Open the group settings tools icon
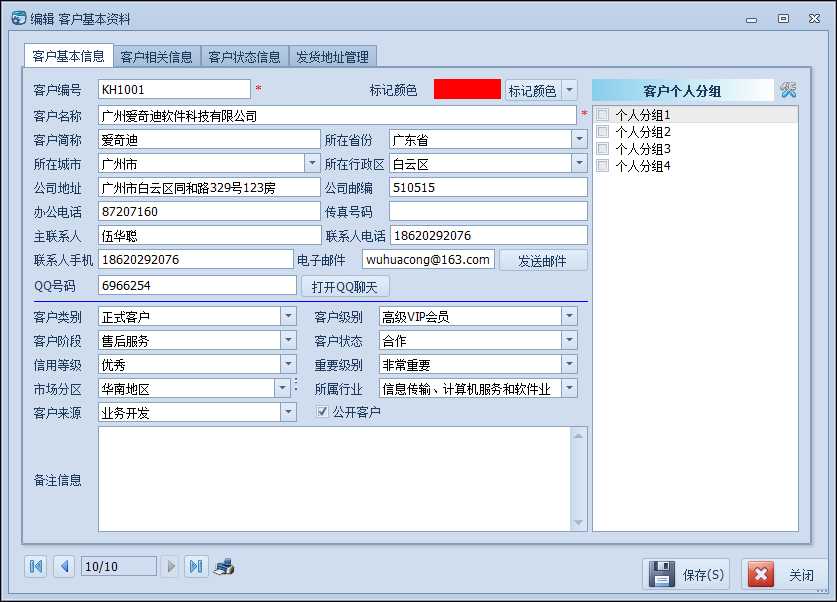 point(788,90)
